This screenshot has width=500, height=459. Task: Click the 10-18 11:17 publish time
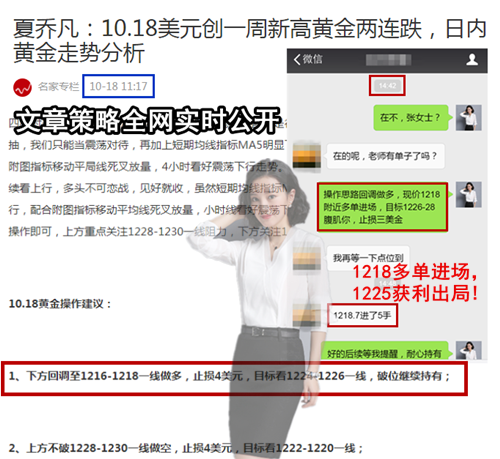(x=118, y=86)
